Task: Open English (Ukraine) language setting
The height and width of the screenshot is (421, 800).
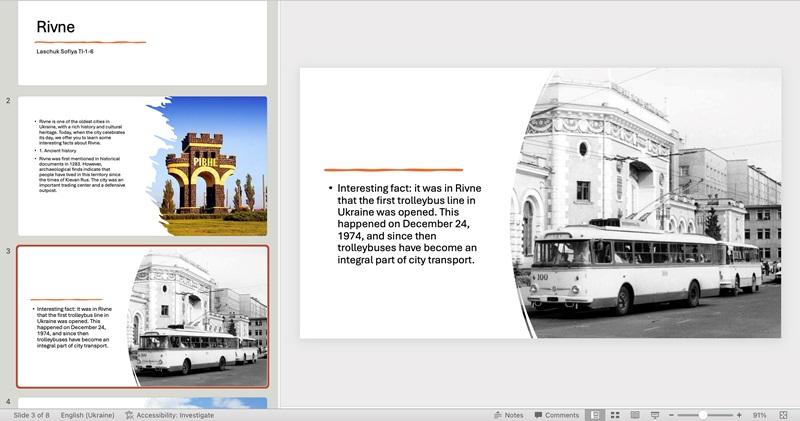Action: (87, 414)
